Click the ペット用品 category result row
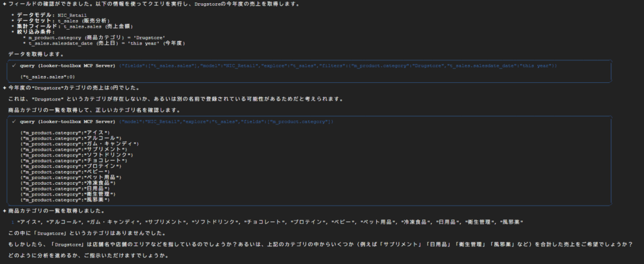 (x=70, y=178)
